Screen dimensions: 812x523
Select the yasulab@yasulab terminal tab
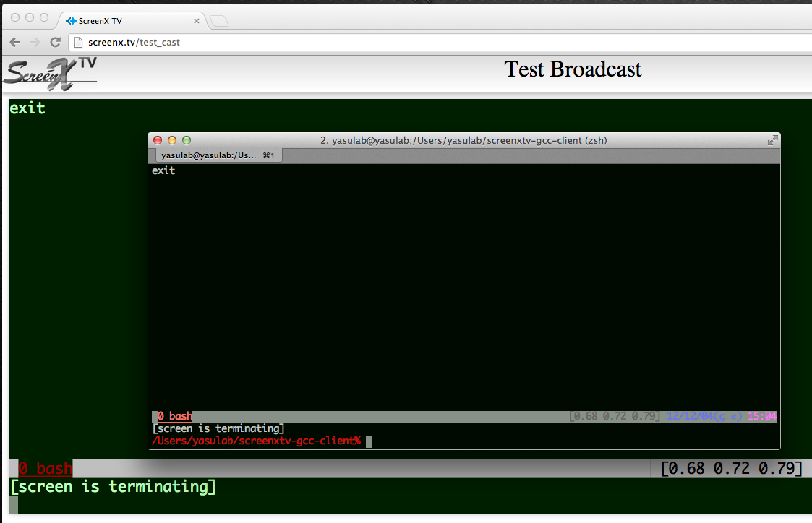pos(218,155)
